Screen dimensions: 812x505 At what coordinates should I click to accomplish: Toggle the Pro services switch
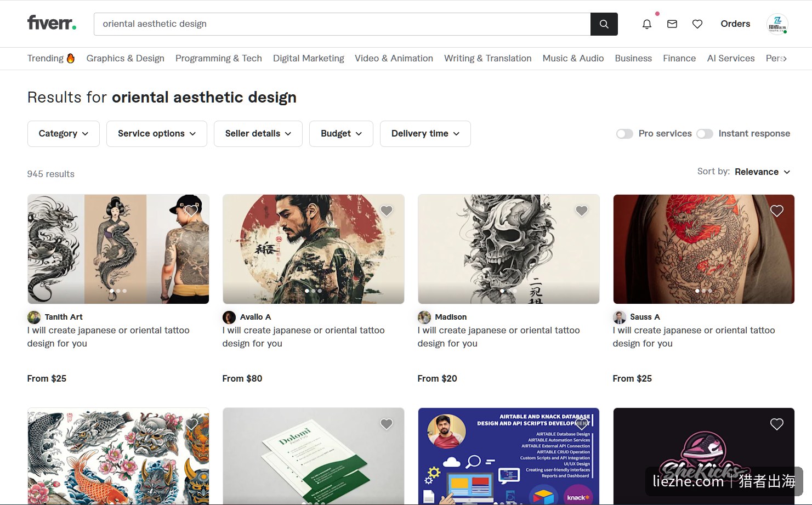624,134
